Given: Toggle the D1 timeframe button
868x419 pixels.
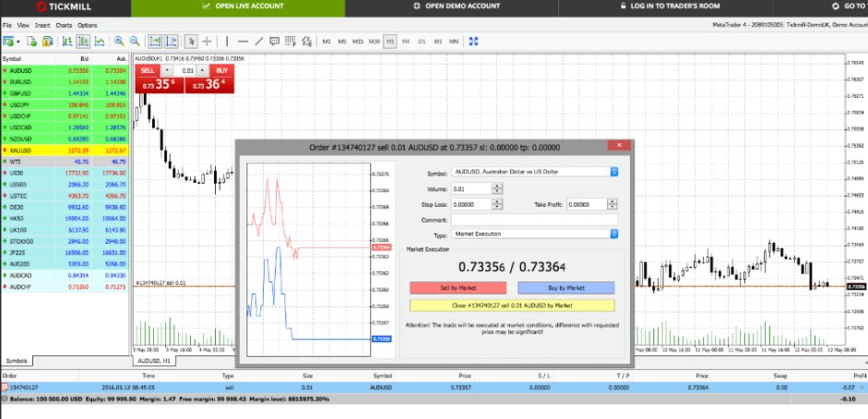Looking at the screenshot, I should tap(422, 42).
